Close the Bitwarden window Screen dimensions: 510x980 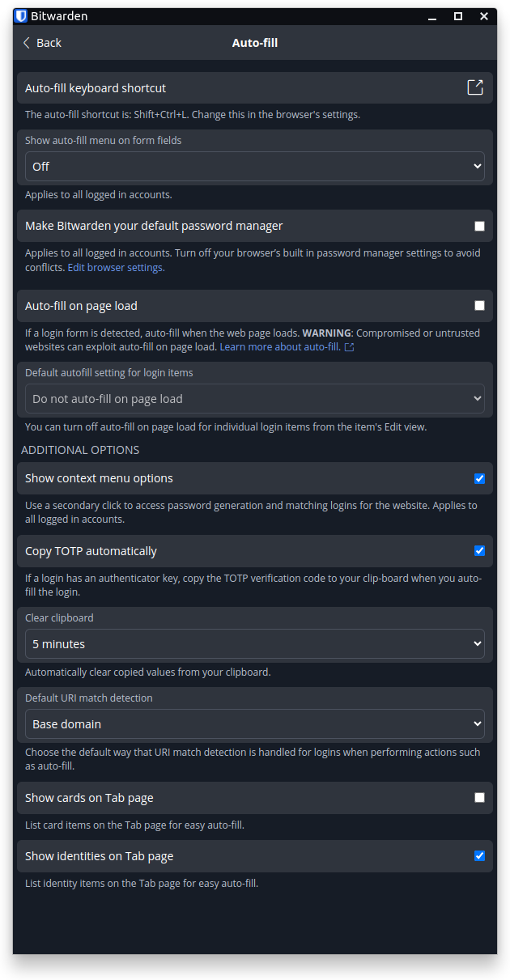click(x=484, y=16)
